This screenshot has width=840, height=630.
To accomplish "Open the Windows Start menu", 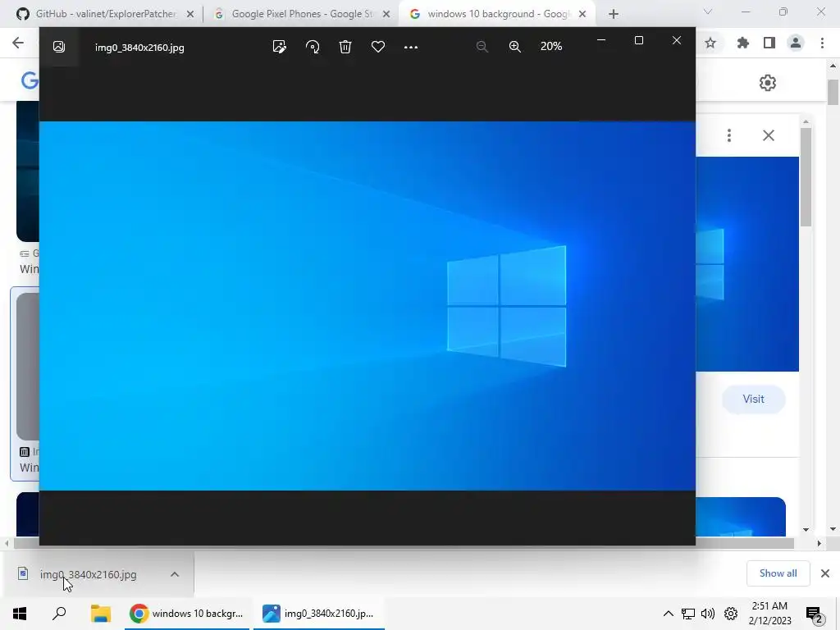I will click(x=20, y=614).
